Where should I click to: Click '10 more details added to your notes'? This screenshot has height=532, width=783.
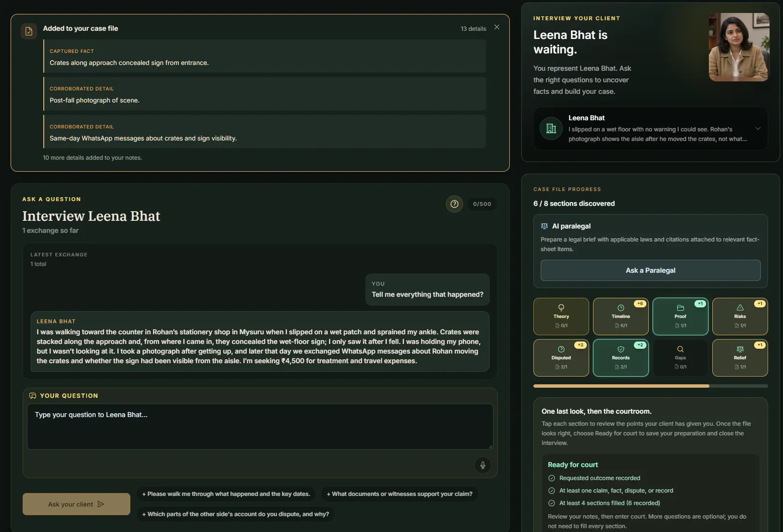pos(92,158)
